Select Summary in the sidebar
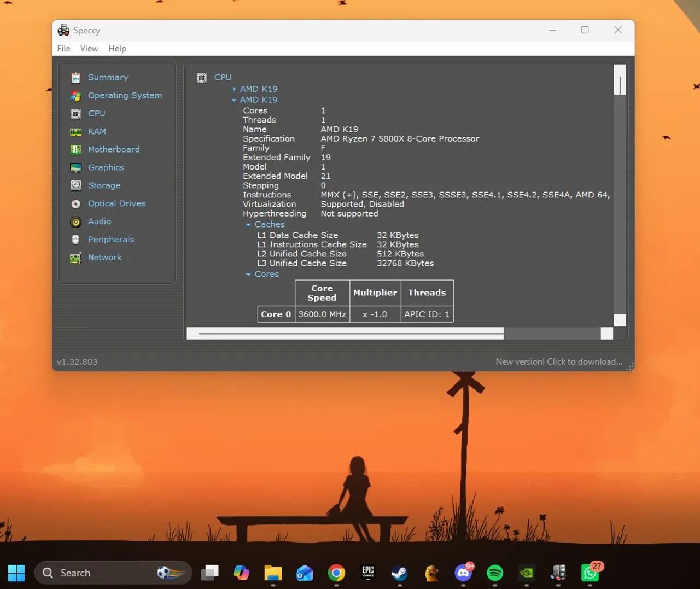The height and width of the screenshot is (589, 700). coord(108,78)
